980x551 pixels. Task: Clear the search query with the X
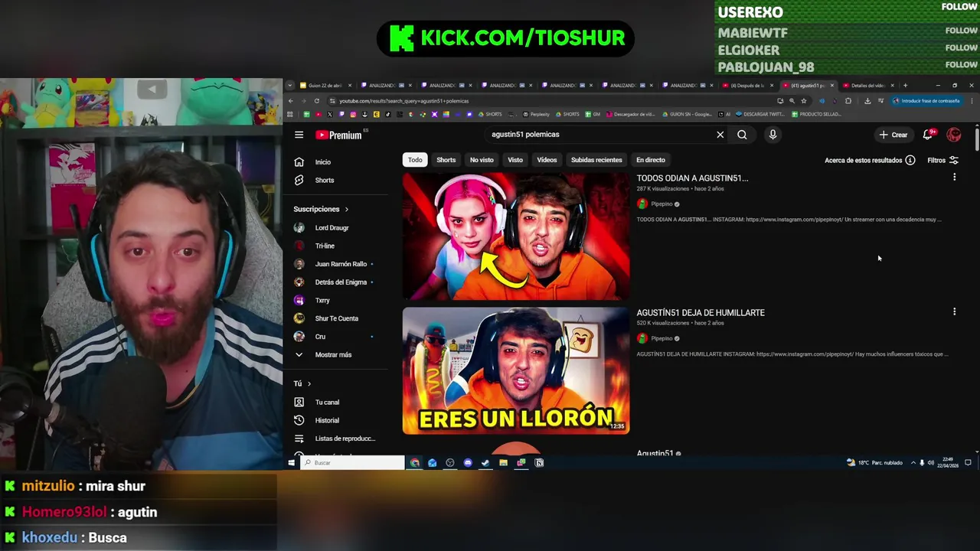720,135
